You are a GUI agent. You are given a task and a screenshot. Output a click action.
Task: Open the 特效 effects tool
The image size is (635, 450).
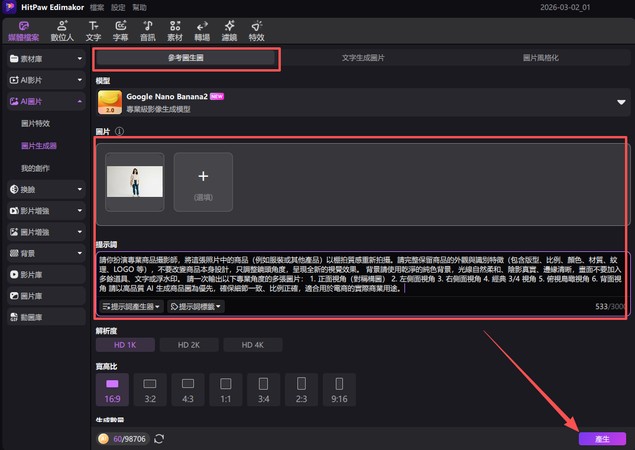point(256,31)
